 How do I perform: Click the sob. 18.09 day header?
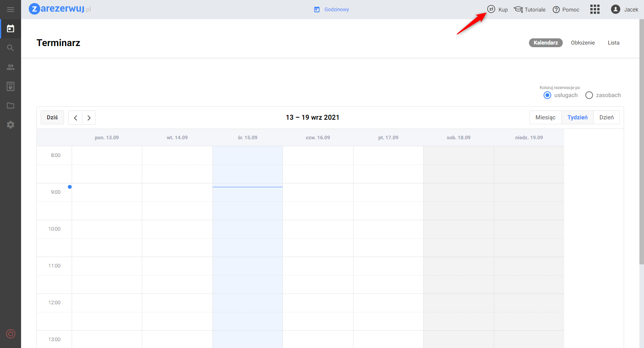[458, 138]
